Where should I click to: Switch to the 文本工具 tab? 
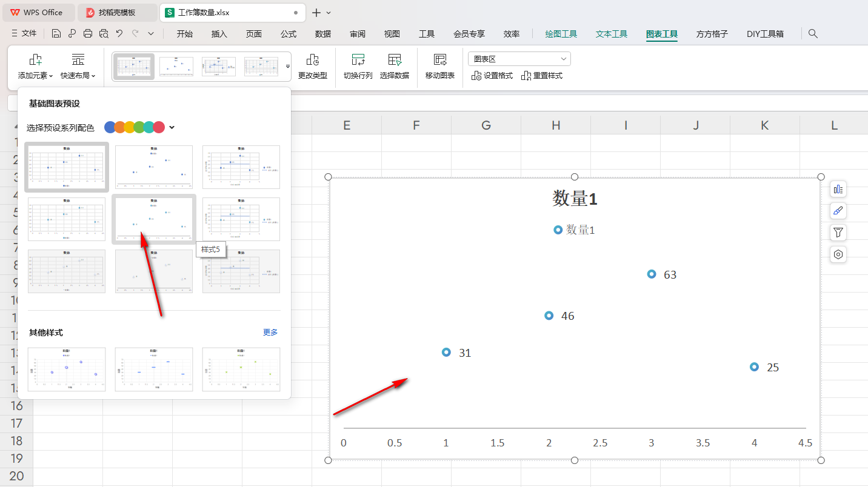tap(612, 34)
